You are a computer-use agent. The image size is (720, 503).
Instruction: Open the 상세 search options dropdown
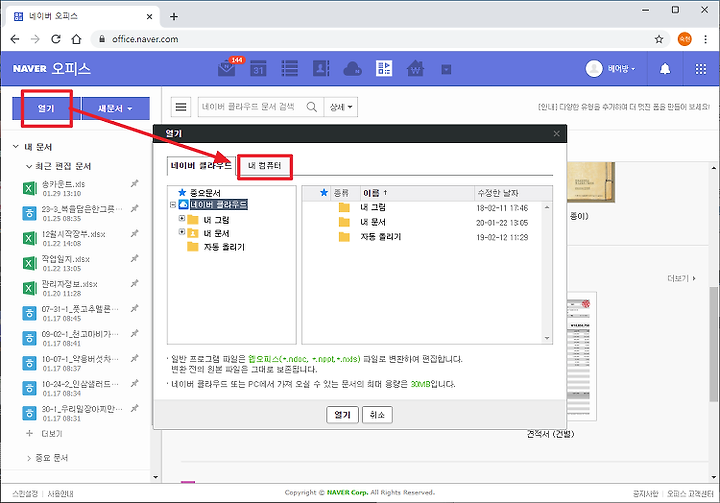pos(341,107)
